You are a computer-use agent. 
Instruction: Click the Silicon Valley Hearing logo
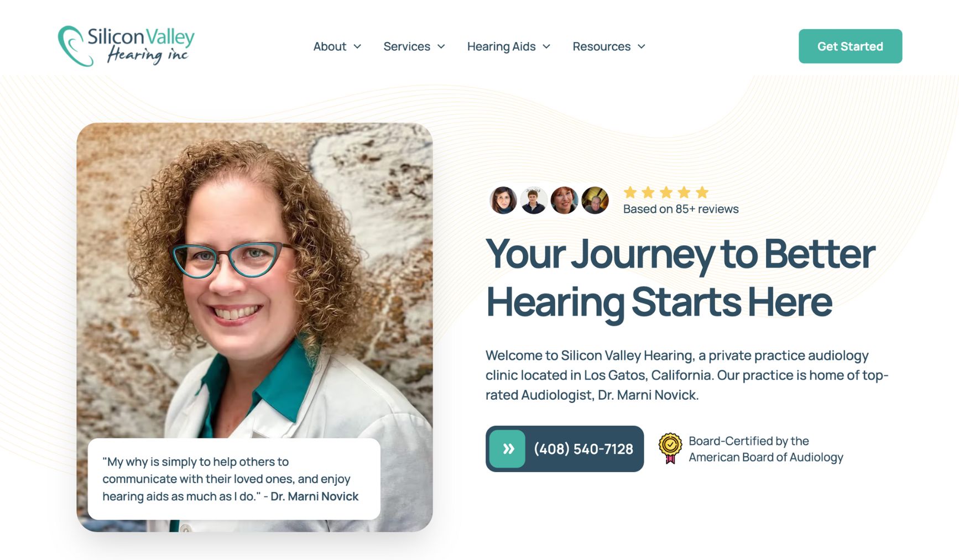pyautogui.click(x=126, y=46)
